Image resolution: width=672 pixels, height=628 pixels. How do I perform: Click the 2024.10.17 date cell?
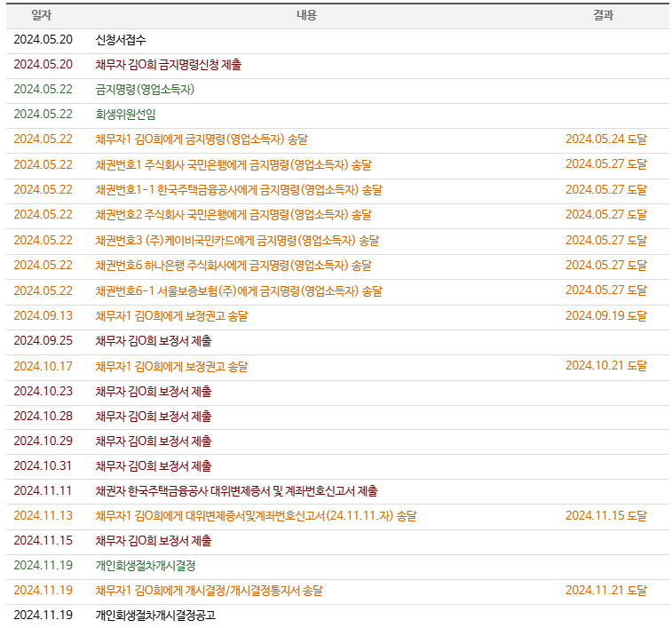(x=43, y=366)
